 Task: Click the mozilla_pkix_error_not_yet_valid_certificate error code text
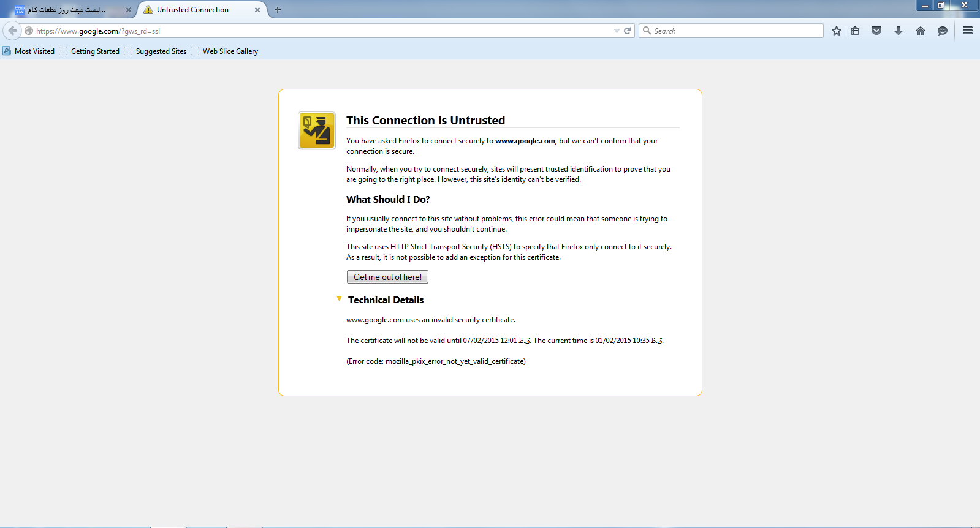454,361
